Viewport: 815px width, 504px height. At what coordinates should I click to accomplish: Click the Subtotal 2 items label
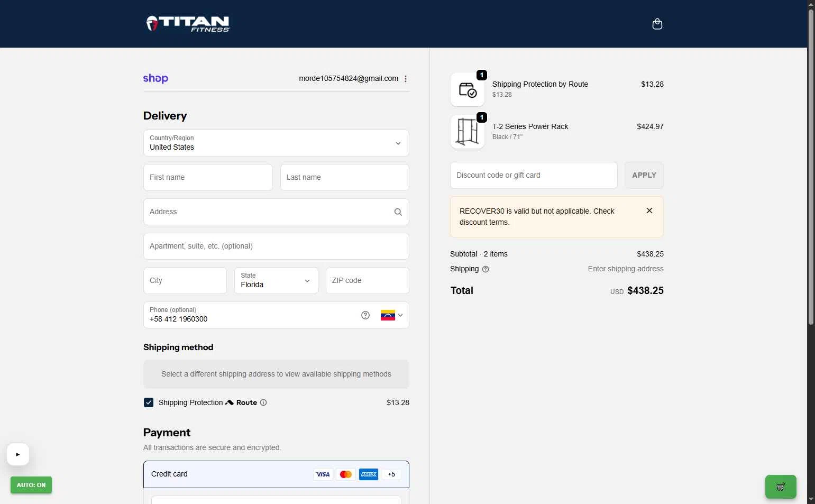[x=479, y=254]
